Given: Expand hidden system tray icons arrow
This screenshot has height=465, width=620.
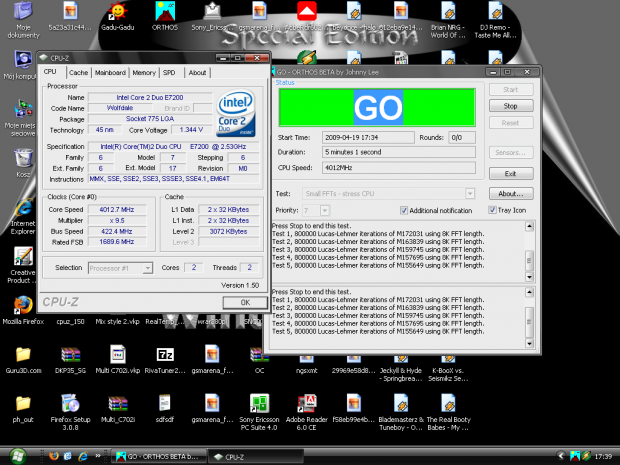Looking at the screenshot, I should pyautogui.click(x=561, y=456).
